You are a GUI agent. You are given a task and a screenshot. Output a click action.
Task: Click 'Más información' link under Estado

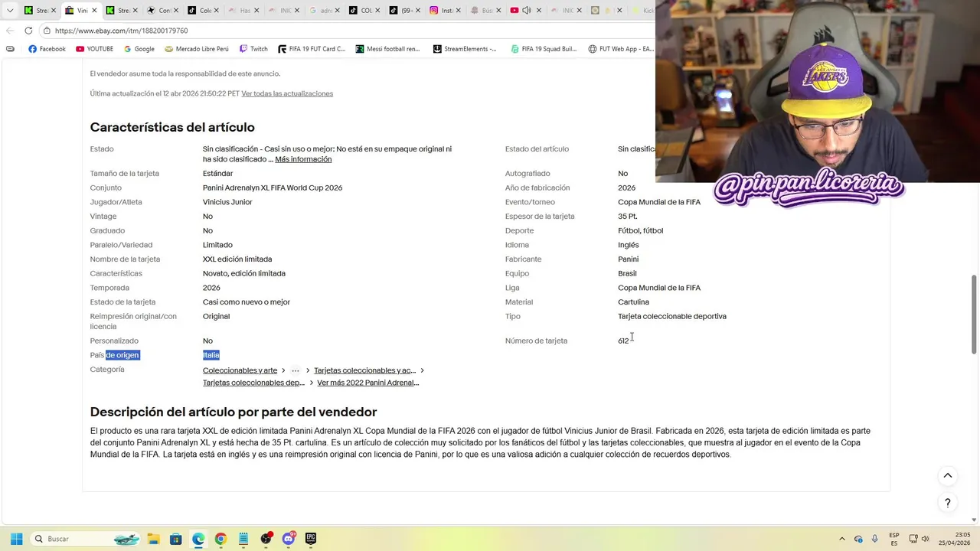[303, 159]
